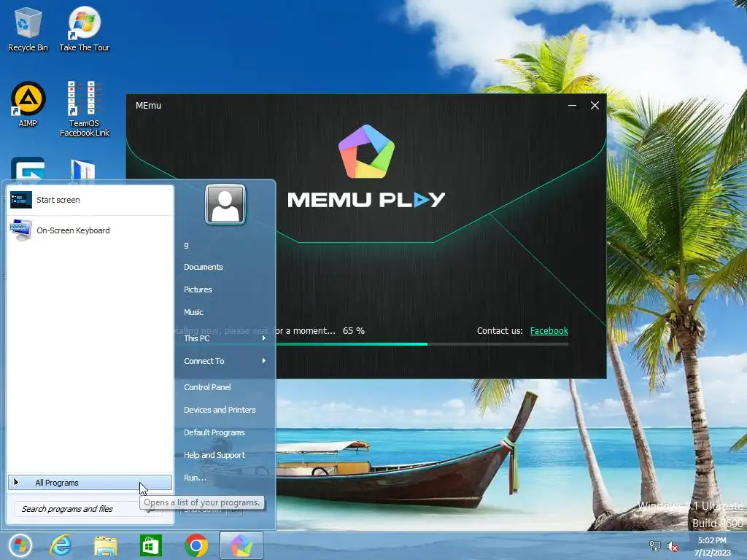Expand the Connect To submenu arrow
The height and width of the screenshot is (560, 747).
(263, 361)
